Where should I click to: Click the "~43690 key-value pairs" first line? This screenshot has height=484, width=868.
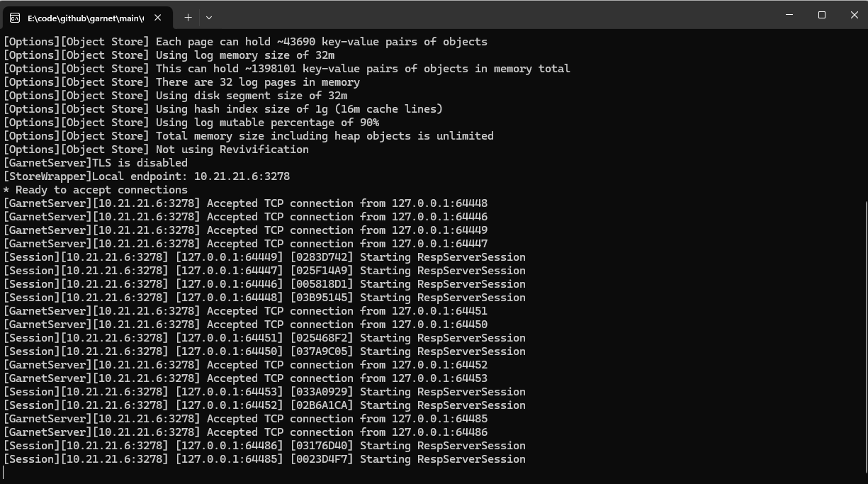(x=322, y=42)
